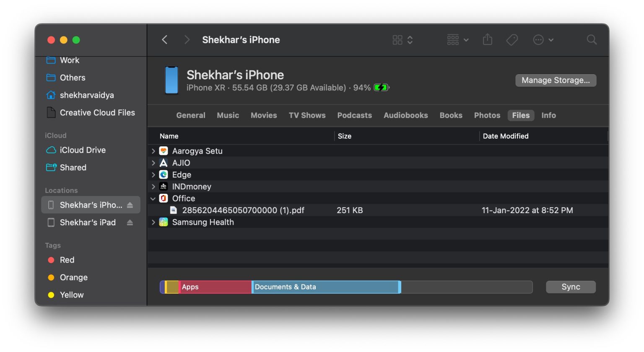The height and width of the screenshot is (352, 644).
Task: Eject Shekhar's iPhone
Action: point(130,205)
